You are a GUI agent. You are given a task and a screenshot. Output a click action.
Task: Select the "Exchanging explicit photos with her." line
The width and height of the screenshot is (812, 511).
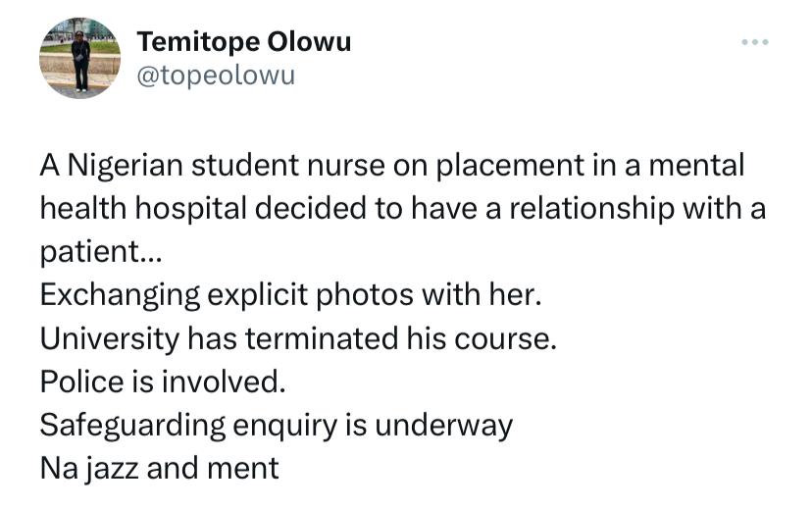point(290,295)
